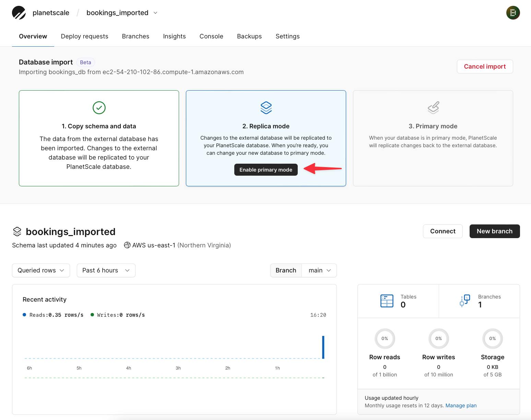Open the Insights tab
The image size is (531, 420).
click(x=174, y=36)
